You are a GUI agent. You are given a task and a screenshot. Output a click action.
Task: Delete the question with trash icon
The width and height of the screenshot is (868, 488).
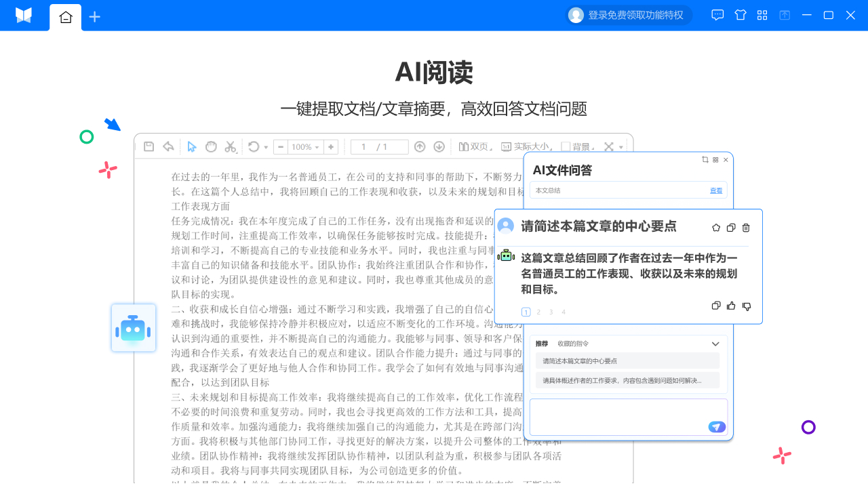pyautogui.click(x=746, y=228)
